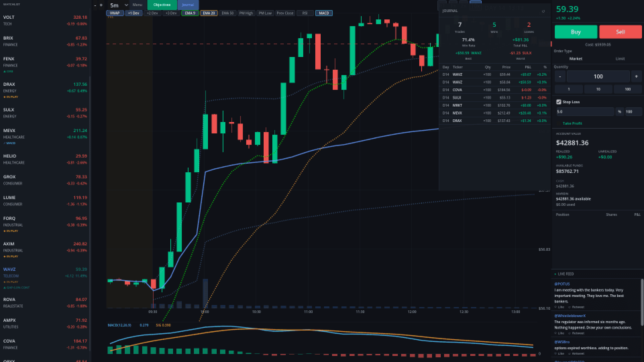Image resolution: width=644 pixels, height=362 pixels.
Task: Toggle the EMA 20 overlay
Action: 209,13
